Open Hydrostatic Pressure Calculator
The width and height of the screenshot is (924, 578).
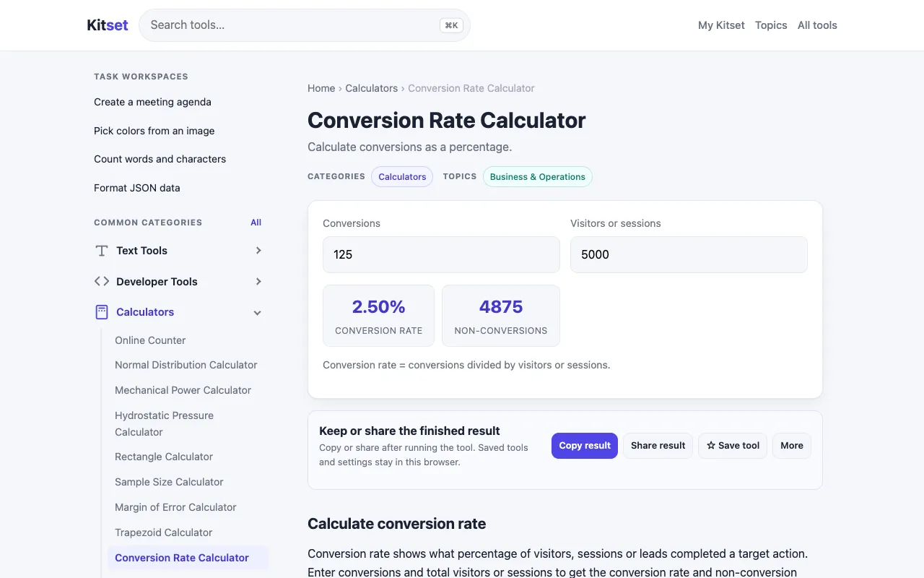tap(164, 423)
